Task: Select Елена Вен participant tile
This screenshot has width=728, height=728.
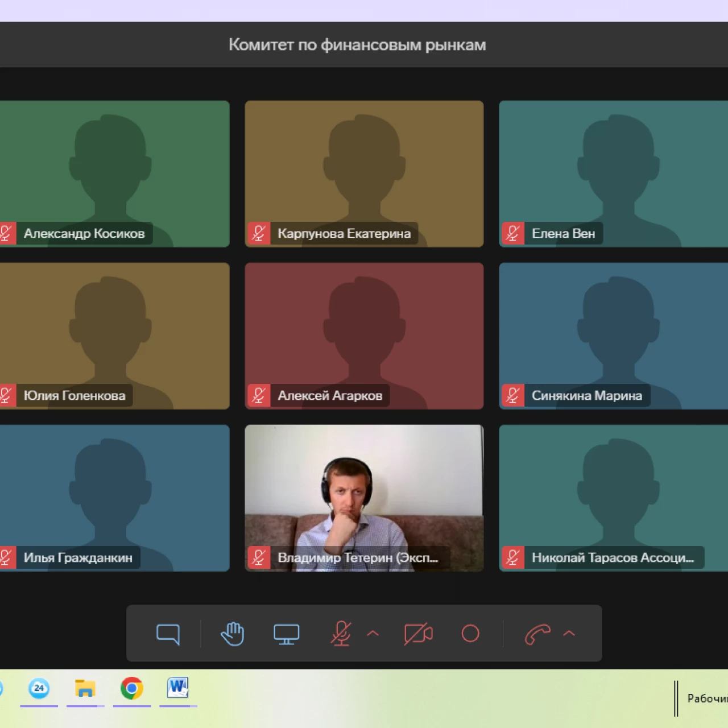Action: tap(613, 174)
